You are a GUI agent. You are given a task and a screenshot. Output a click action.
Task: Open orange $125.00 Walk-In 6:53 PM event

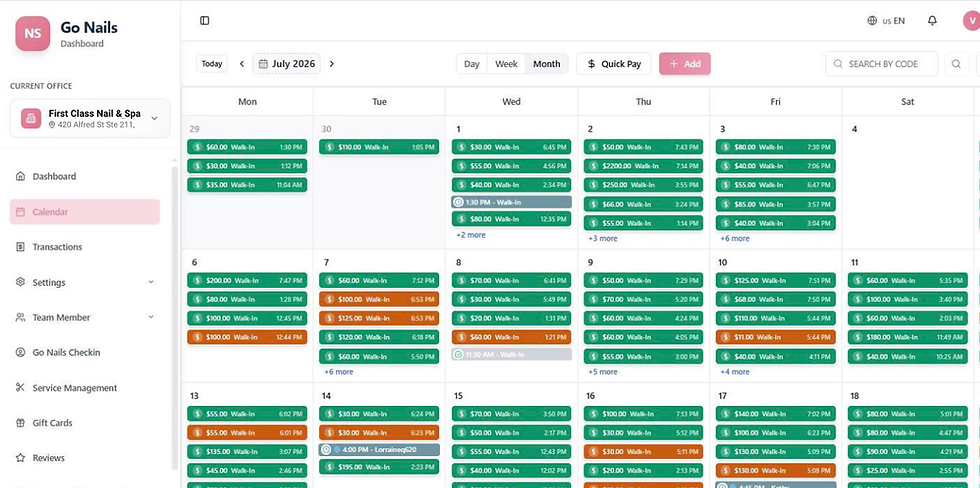(x=379, y=318)
